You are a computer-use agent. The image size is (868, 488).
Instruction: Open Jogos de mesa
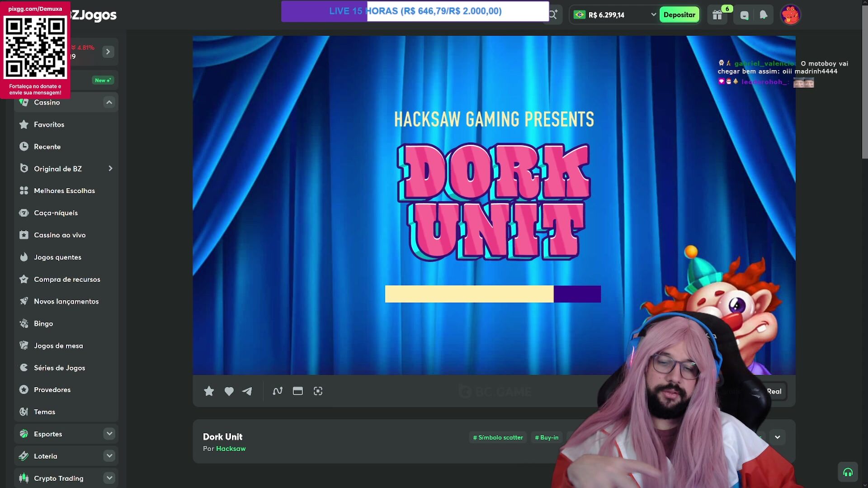pyautogui.click(x=66, y=346)
